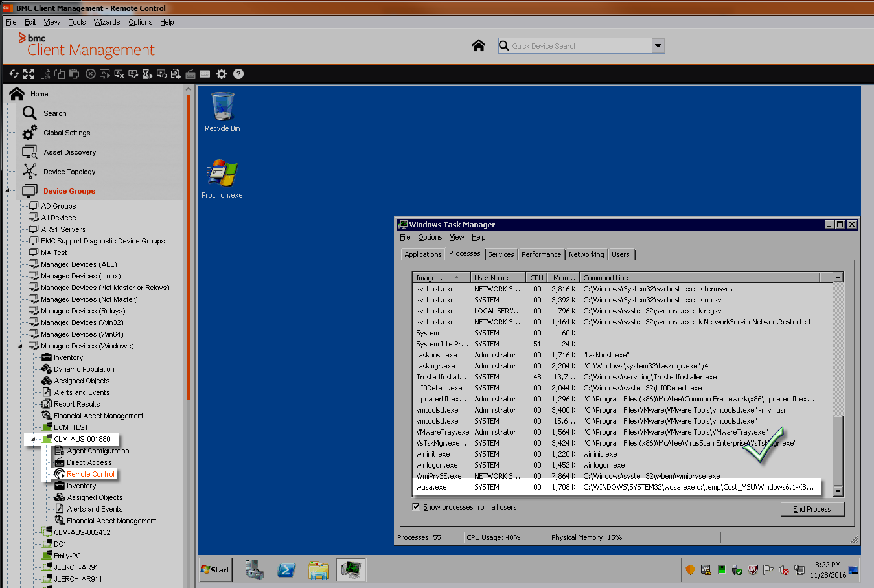Click the white keyboard icon in the toolbar
This screenshot has width=874, height=588.
click(x=205, y=74)
